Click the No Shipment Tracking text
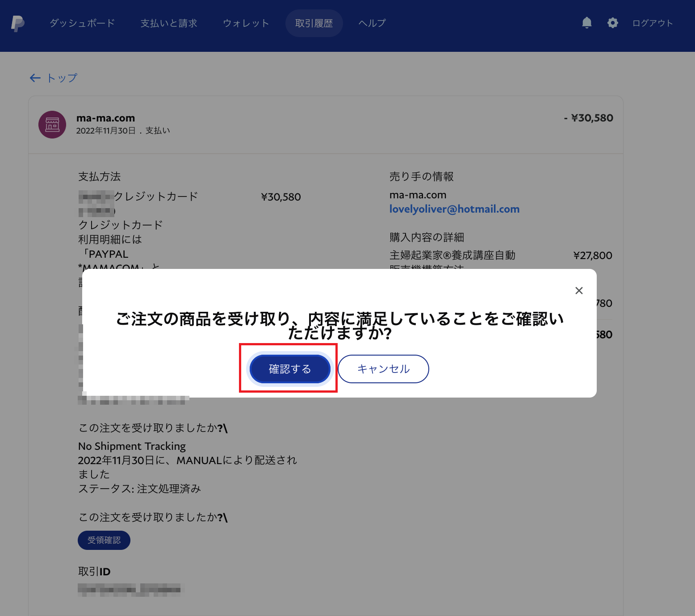 click(x=132, y=446)
